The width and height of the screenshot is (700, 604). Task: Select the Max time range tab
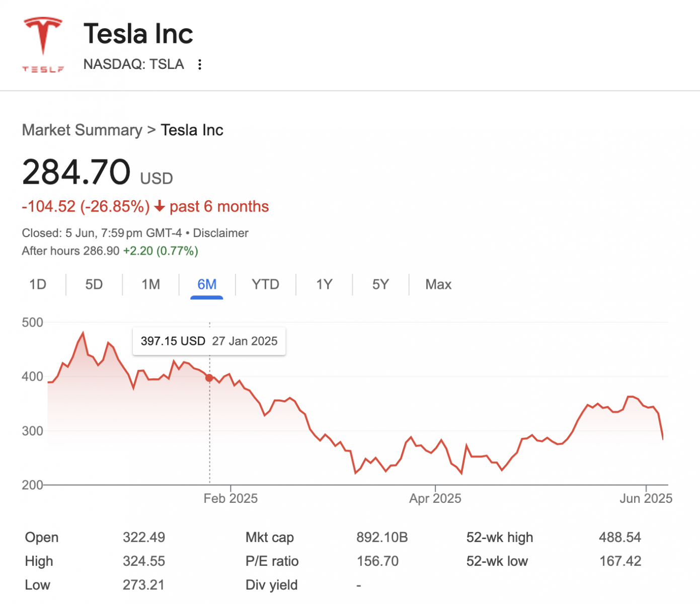[438, 284]
